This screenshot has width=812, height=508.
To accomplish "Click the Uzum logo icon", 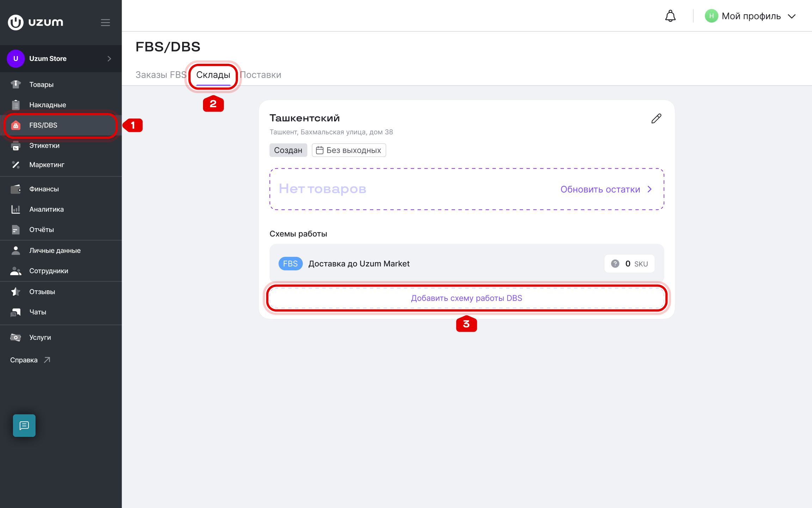I will click(x=16, y=22).
